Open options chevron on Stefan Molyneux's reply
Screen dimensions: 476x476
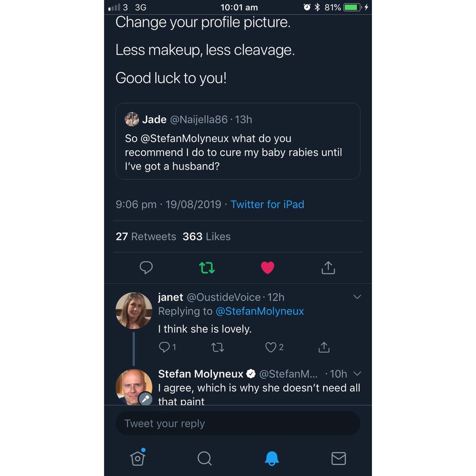click(x=357, y=374)
